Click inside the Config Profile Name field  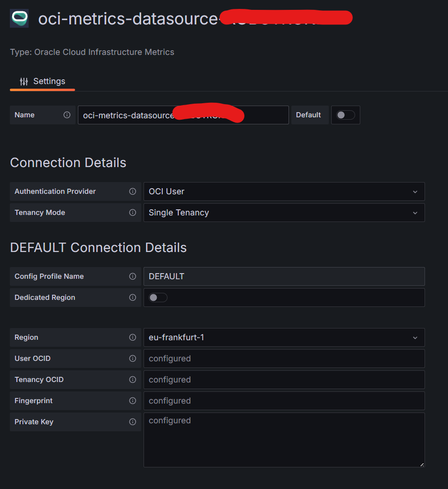click(x=284, y=276)
